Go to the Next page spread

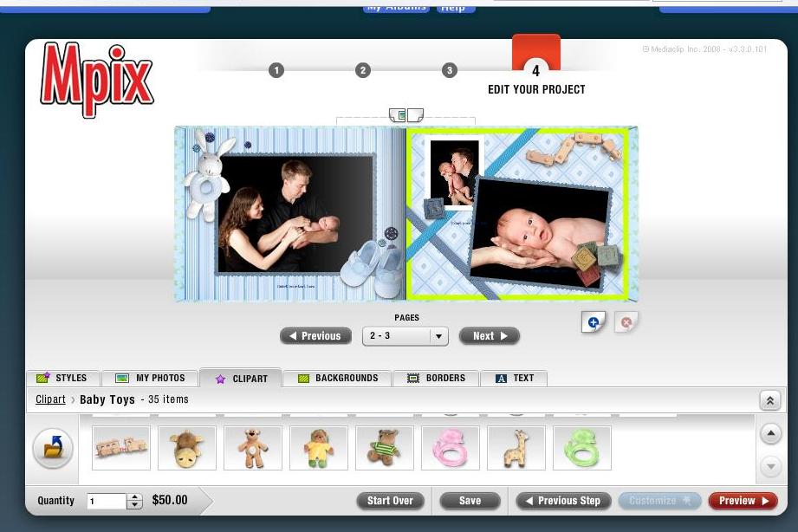490,336
